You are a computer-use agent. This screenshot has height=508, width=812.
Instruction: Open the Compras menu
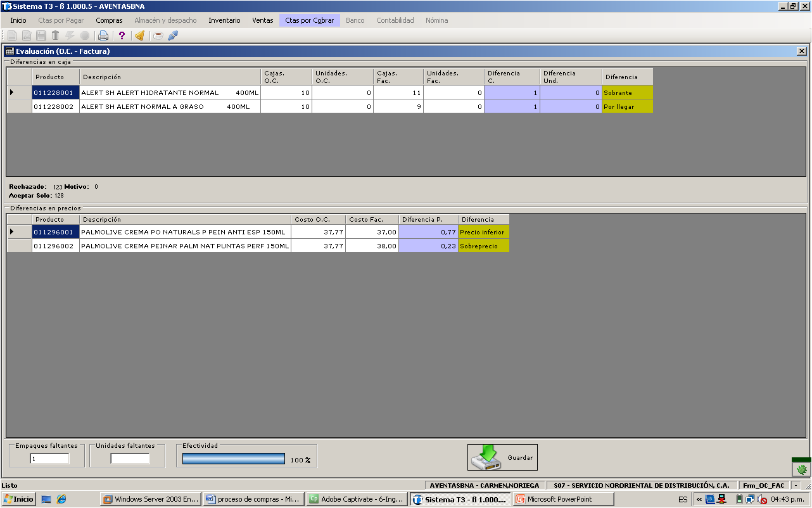(109, 20)
